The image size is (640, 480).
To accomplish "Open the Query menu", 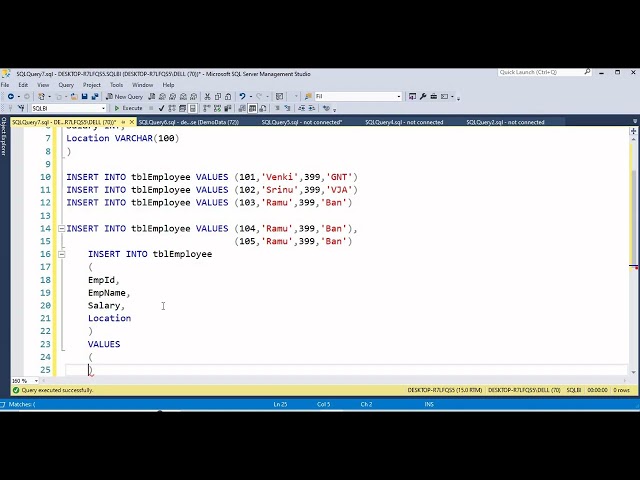I will (x=66, y=85).
